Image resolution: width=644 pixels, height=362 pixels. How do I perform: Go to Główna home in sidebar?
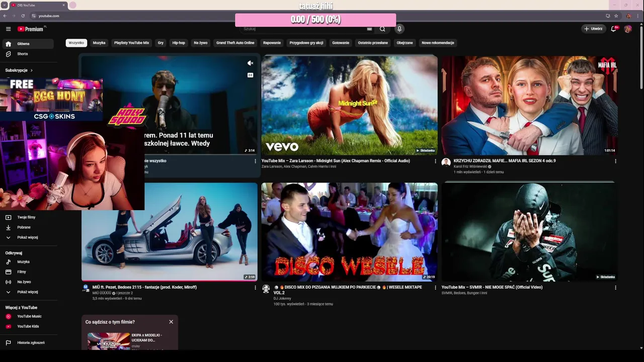[28, 44]
